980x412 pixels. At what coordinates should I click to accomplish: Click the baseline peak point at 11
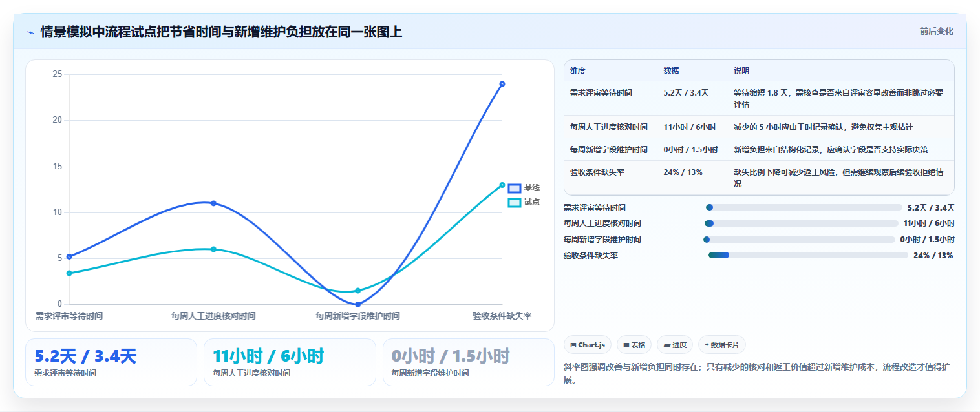213,203
